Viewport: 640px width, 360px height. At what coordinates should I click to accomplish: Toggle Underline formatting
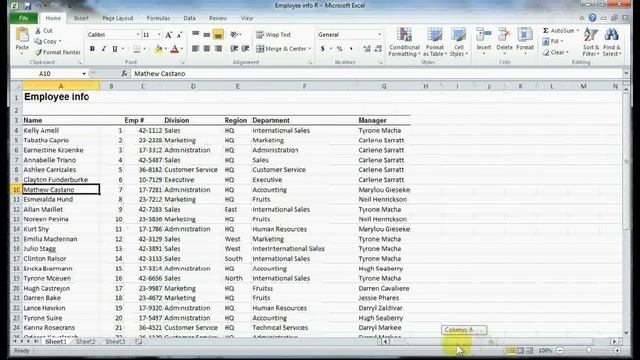pyautogui.click(x=115, y=49)
